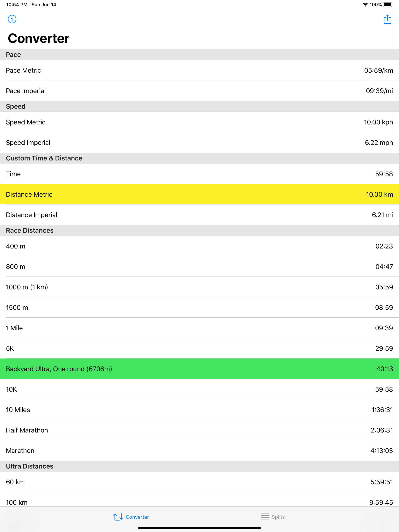Tap the 400 m time 02:23

pyautogui.click(x=384, y=246)
